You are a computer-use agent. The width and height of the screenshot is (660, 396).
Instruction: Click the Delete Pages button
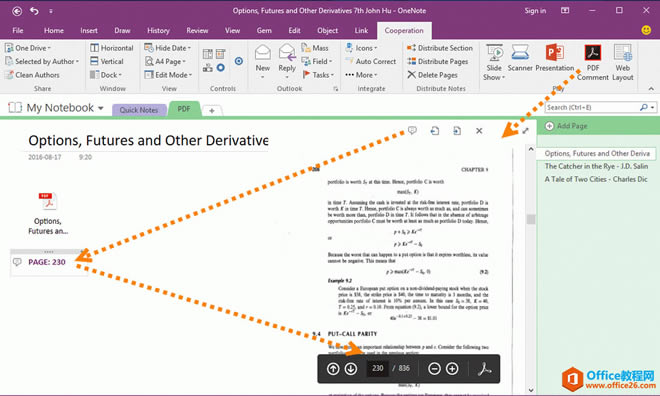(432, 75)
